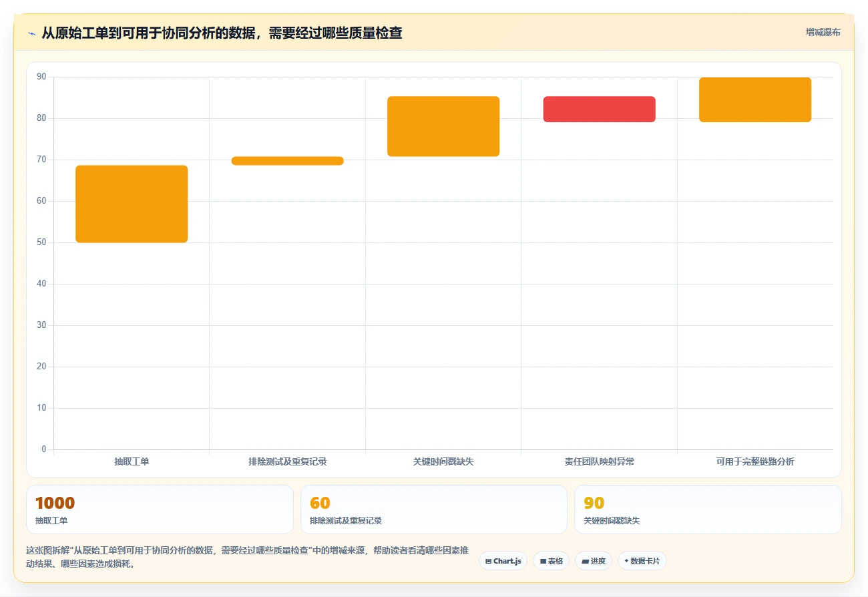
Task: Click the red 责任团队映射异常 bar
Action: (x=599, y=109)
